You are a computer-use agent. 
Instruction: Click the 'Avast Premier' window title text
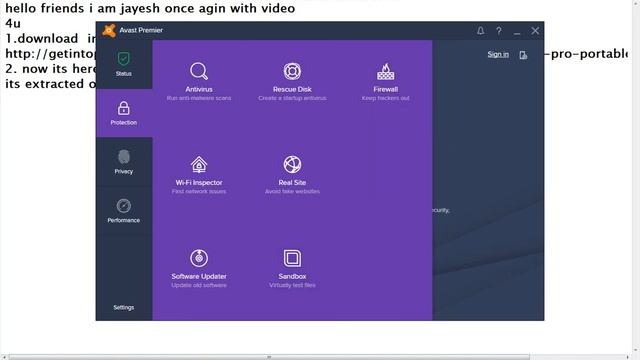click(x=141, y=30)
